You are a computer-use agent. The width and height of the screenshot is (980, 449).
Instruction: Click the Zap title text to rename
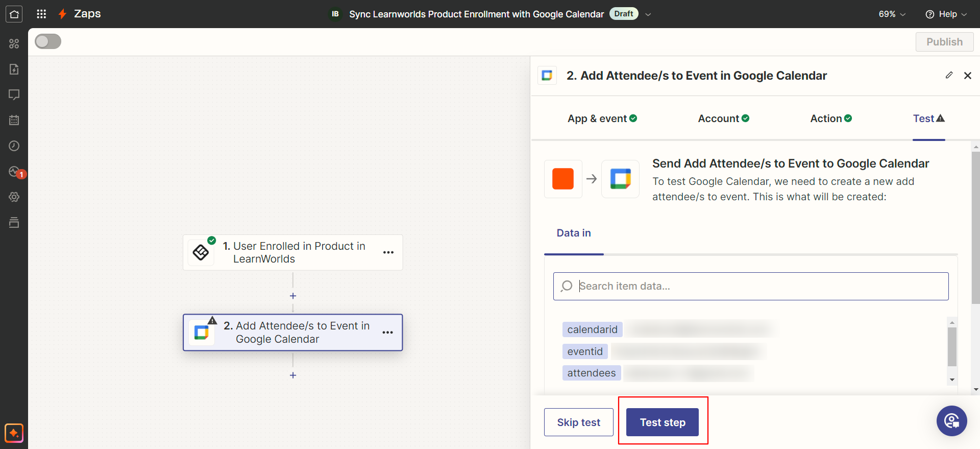[x=476, y=14]
